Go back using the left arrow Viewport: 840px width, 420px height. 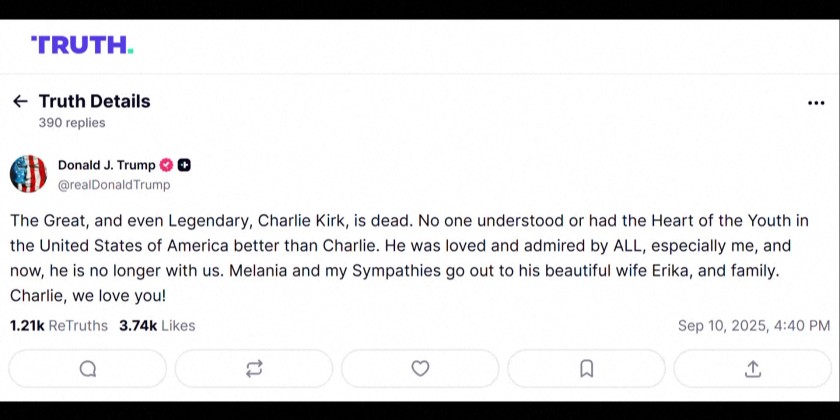coord(20,101)
